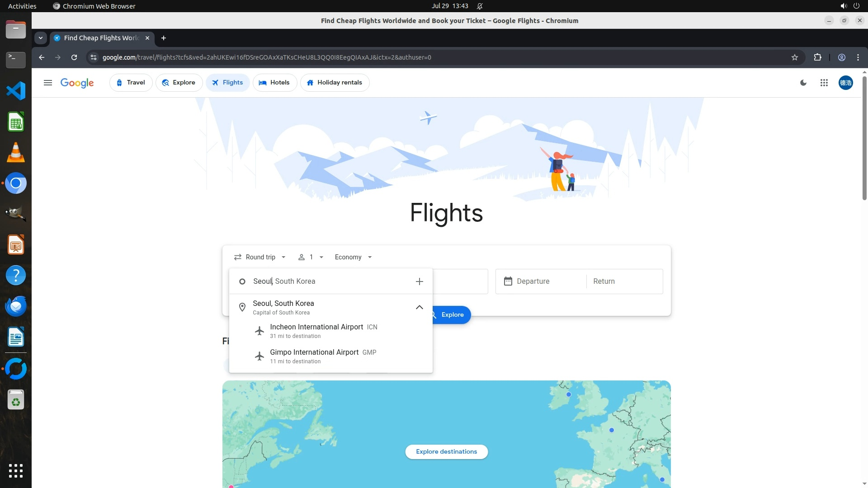
Task: Click the blue Explore search button
Action: click(x=452, y=314)
